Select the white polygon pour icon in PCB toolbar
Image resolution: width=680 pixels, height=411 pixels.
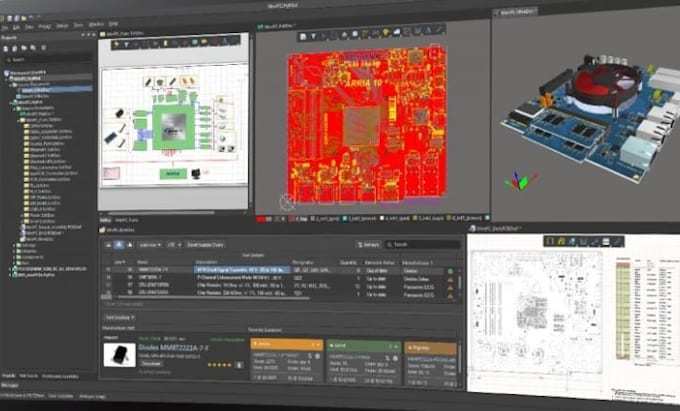[x=396, y=32]
